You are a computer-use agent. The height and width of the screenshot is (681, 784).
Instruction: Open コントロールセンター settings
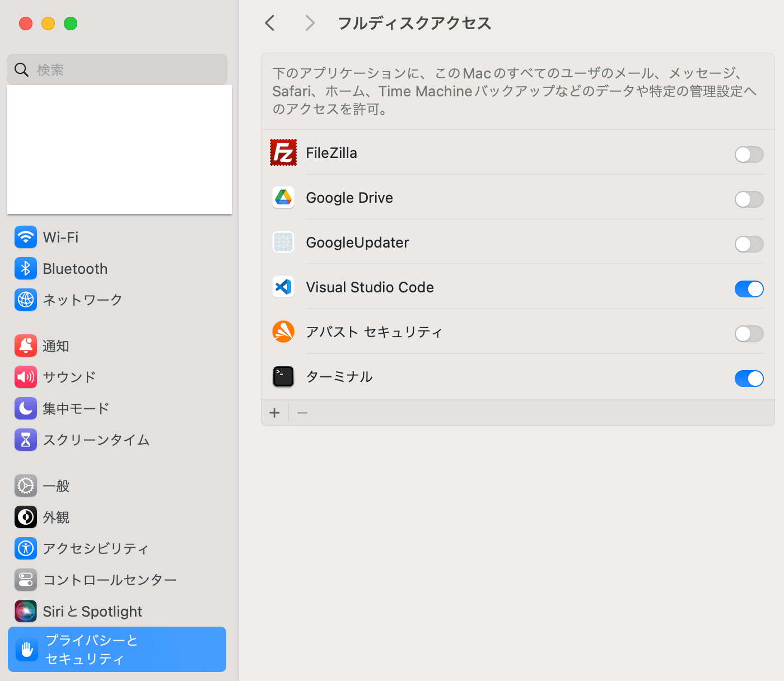coord(117,580)
